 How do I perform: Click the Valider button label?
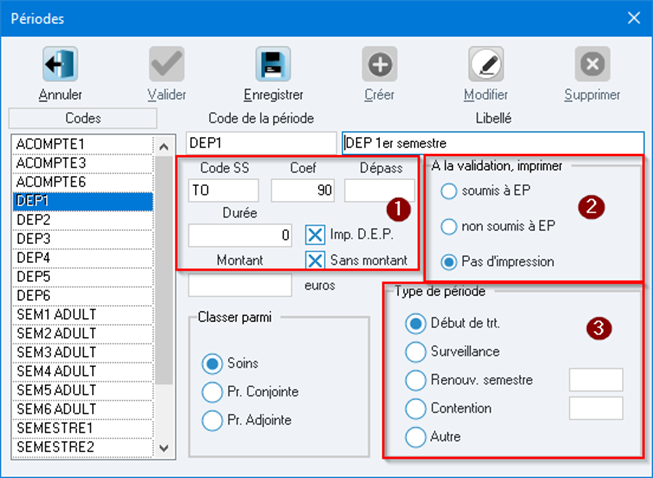click(167, 95)
